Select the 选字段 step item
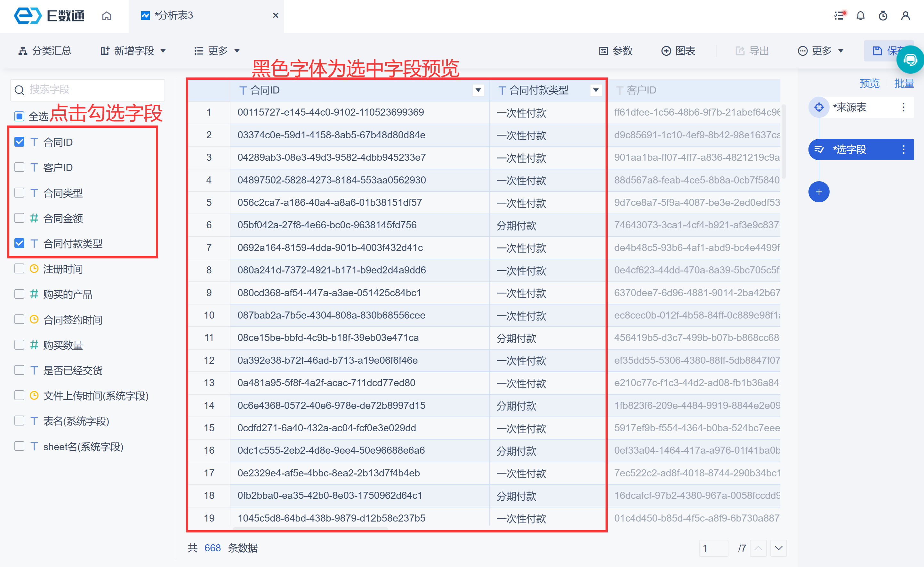924x567 pixels. coord(849,150)
